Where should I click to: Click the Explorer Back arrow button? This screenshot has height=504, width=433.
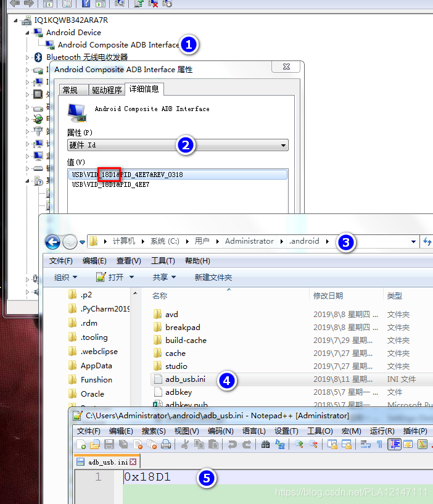(52, 242)
